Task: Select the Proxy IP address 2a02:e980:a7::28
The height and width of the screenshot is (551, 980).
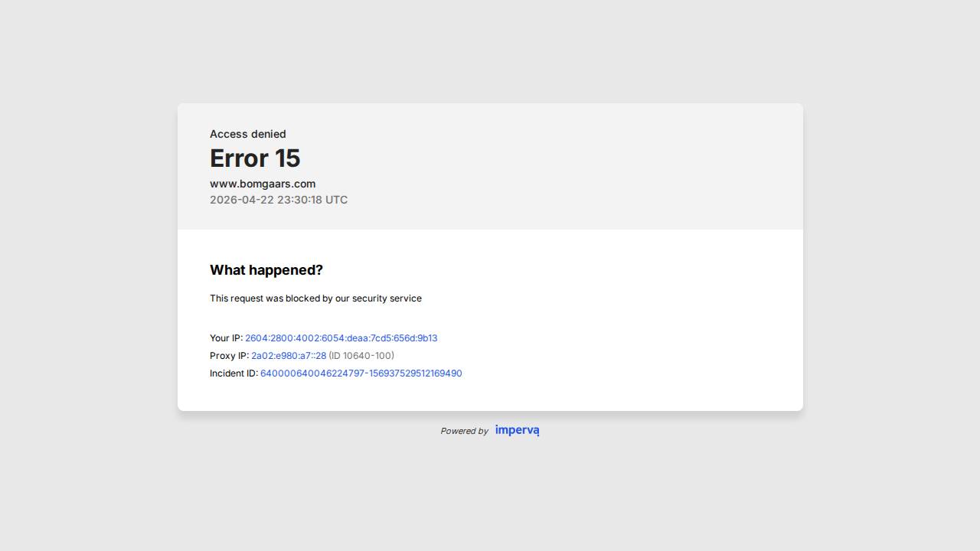Action: tap(289, 356)
